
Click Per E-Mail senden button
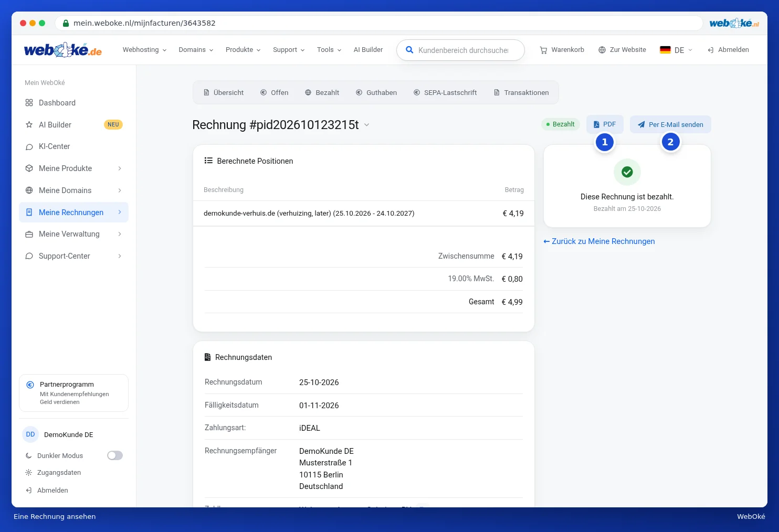pyautogui.click(x=670, y=124)
